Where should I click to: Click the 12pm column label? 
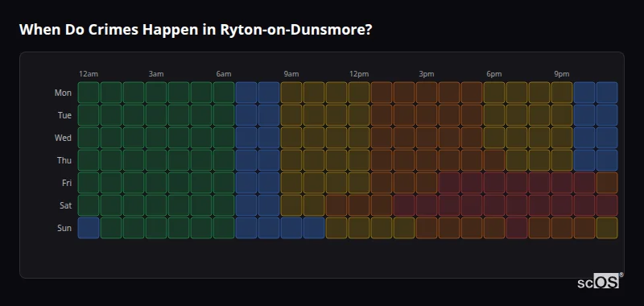pos(359,74)
